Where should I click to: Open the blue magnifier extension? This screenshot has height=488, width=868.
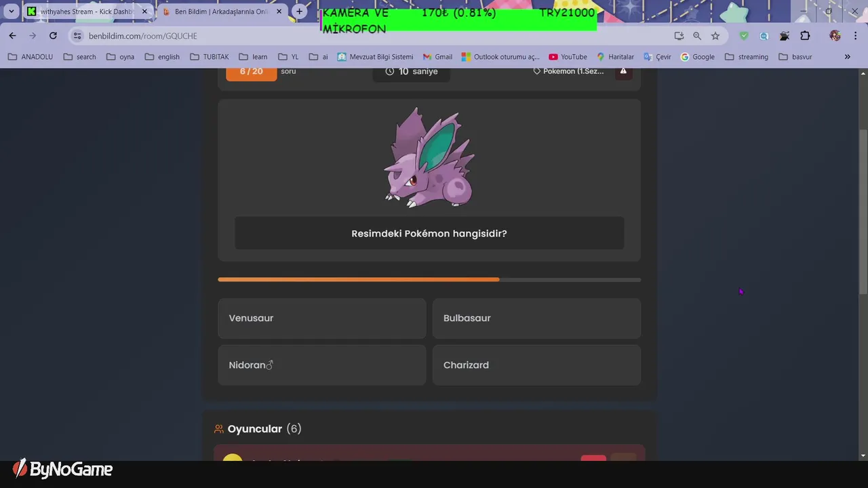coord(764,36)
